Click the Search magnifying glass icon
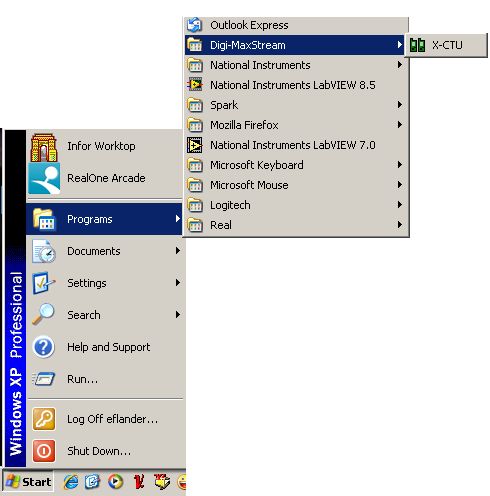 [44, 314]
